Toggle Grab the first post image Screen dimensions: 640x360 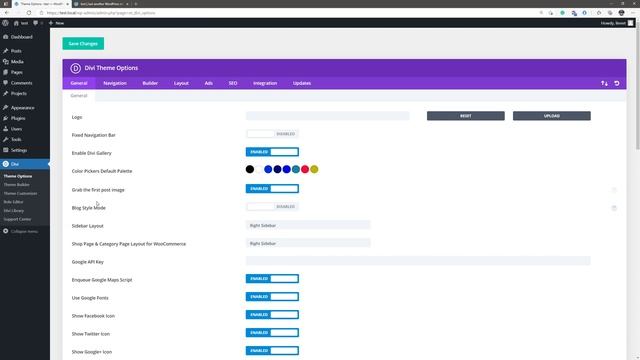[272, 189]
